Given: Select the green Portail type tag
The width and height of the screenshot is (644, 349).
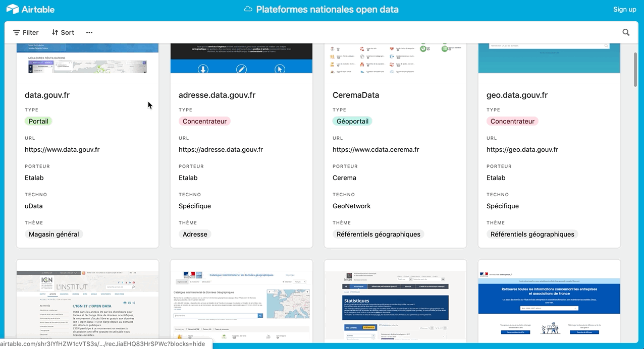Looking at the screenshot, I should (38, 121).
